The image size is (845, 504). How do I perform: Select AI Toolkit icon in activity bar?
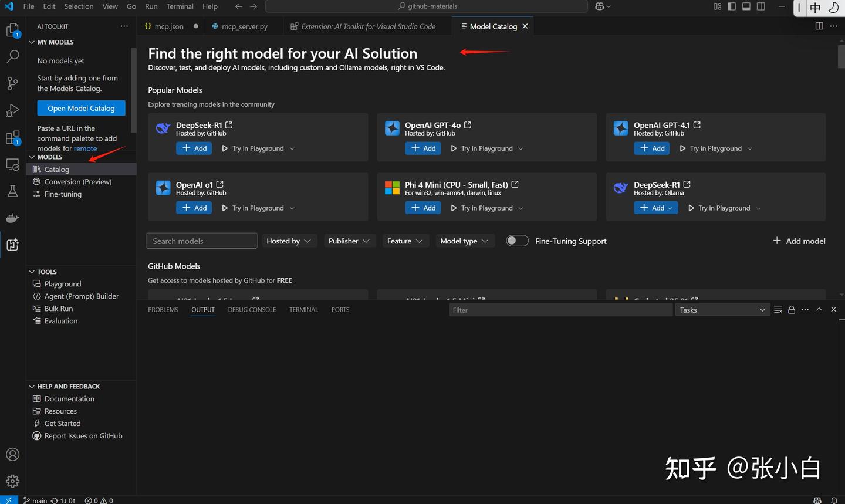coord(12,245)
